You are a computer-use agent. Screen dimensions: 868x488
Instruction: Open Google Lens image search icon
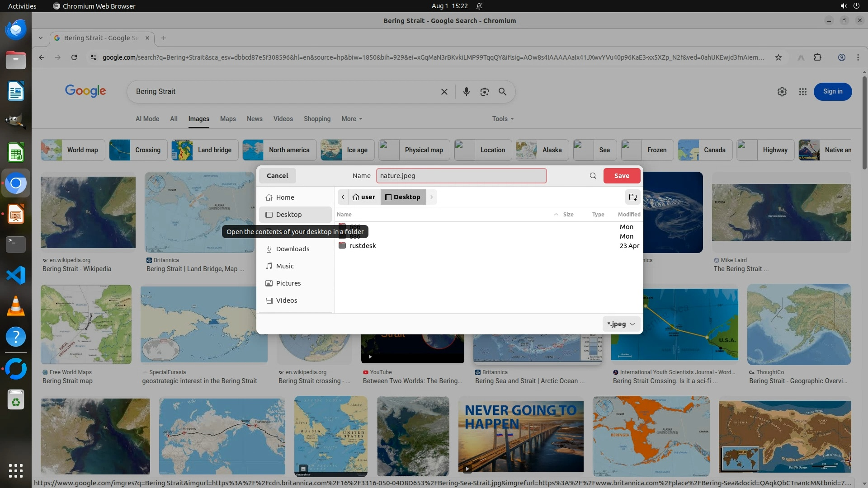484,92
